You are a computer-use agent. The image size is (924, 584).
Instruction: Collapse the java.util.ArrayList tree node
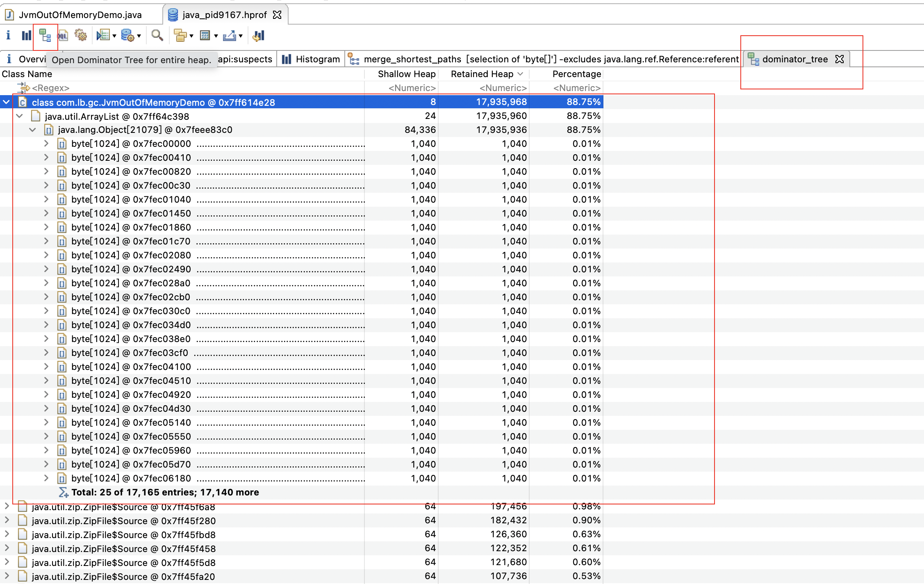tap(19, 116)
